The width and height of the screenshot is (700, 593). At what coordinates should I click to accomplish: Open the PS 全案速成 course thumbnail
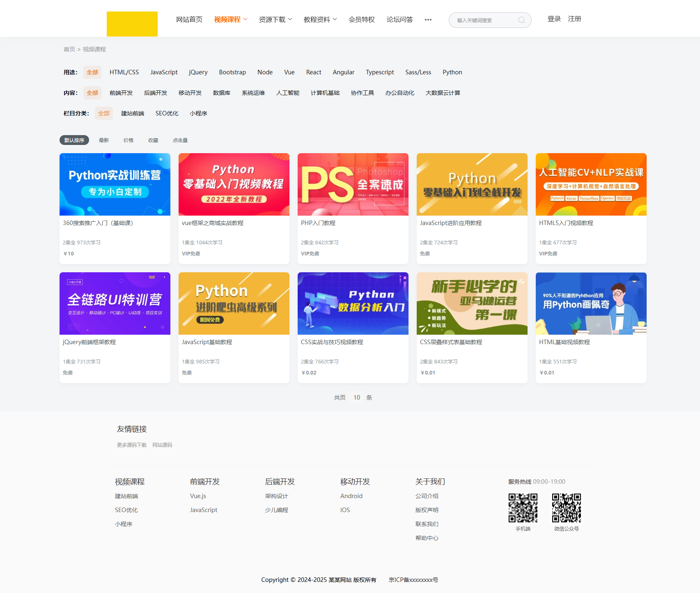click(x=353, y=184)
